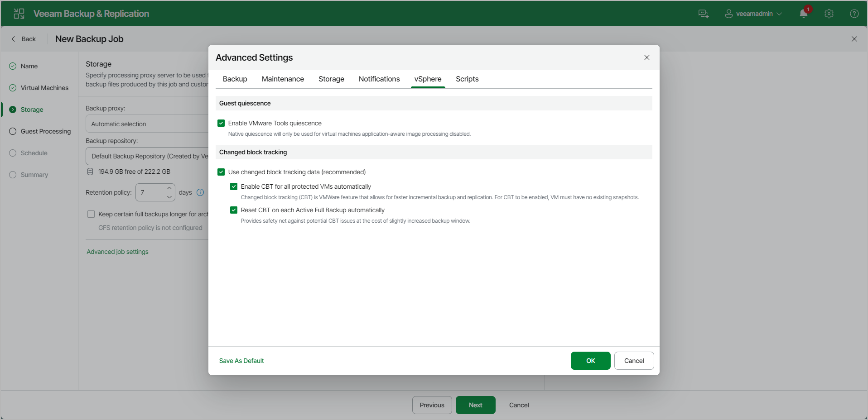Image resolution: width=868 pixels, height=420 pixels.
Task: Close the New Backup Job wizard
Action: (854, 39)
